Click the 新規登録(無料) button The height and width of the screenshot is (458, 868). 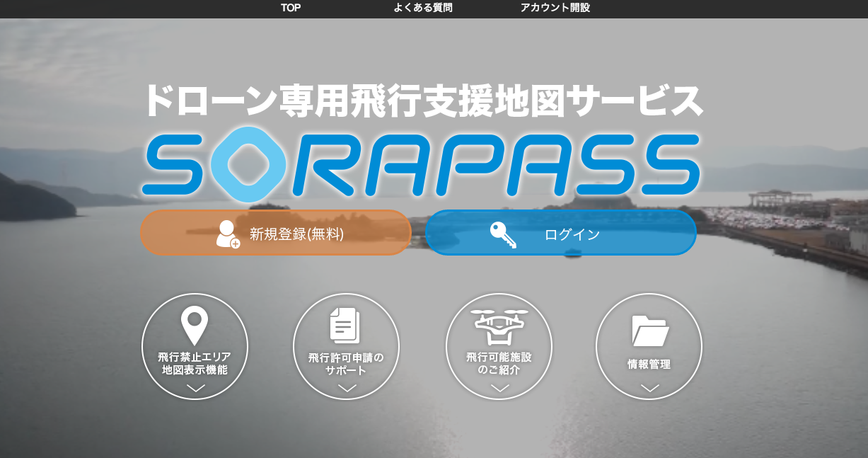[x=276, y=233]
